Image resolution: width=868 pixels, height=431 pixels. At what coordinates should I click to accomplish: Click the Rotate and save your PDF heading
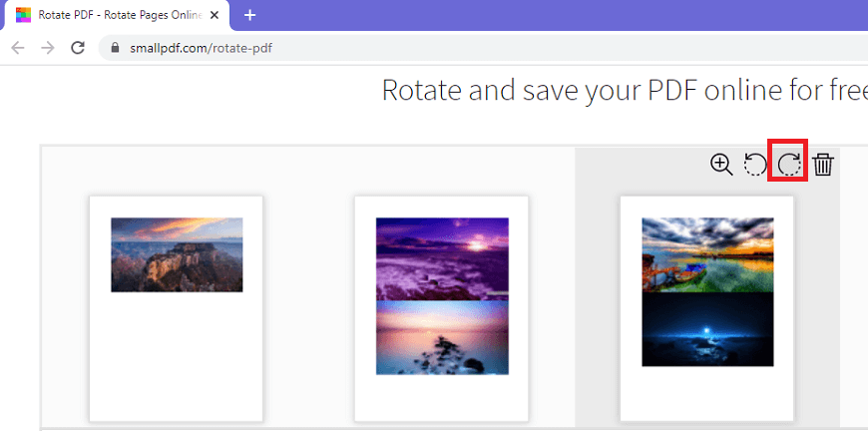625,90
